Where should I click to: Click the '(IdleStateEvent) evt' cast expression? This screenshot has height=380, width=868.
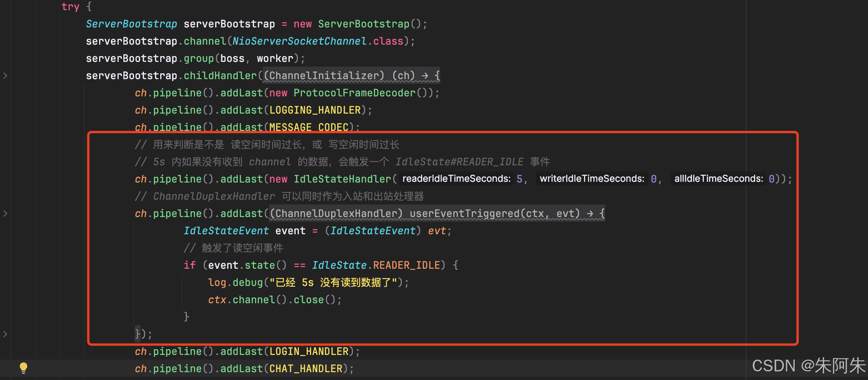385,231
